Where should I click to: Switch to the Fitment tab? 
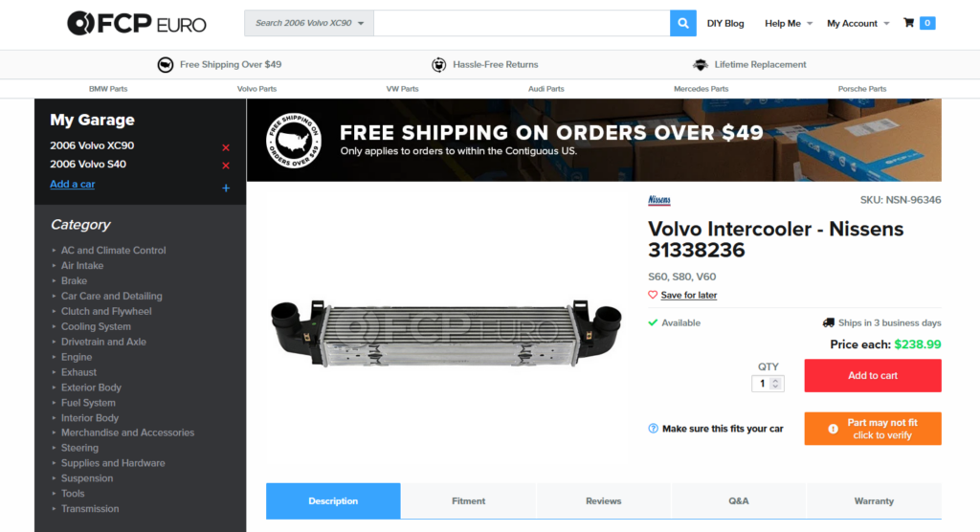tap(468, 500)
